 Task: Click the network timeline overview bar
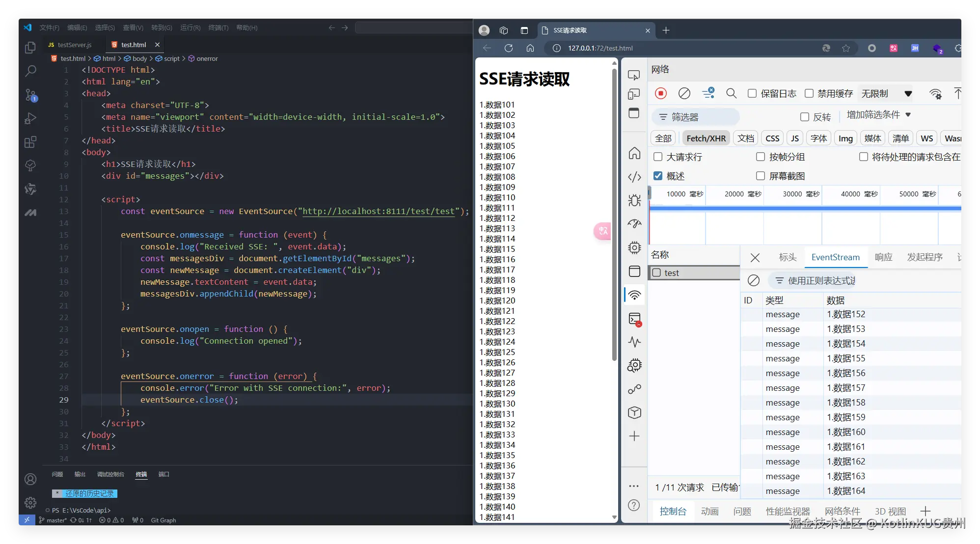(805, 209)
